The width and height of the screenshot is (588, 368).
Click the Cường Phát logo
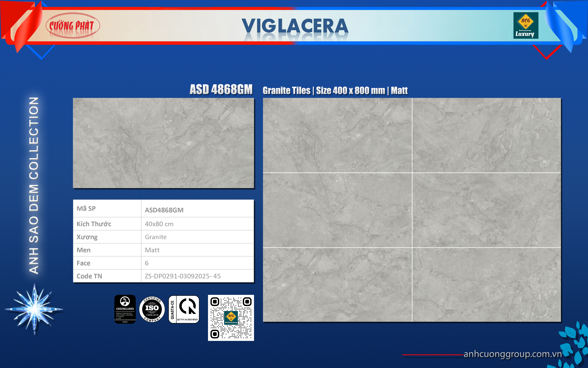coord(73,26)
